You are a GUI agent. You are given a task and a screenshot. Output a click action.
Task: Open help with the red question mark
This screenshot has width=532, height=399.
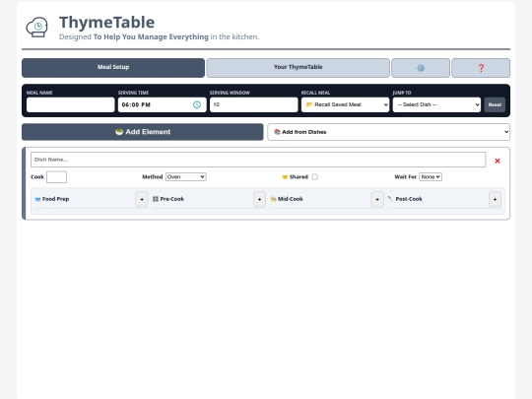(x=481, y=68)
